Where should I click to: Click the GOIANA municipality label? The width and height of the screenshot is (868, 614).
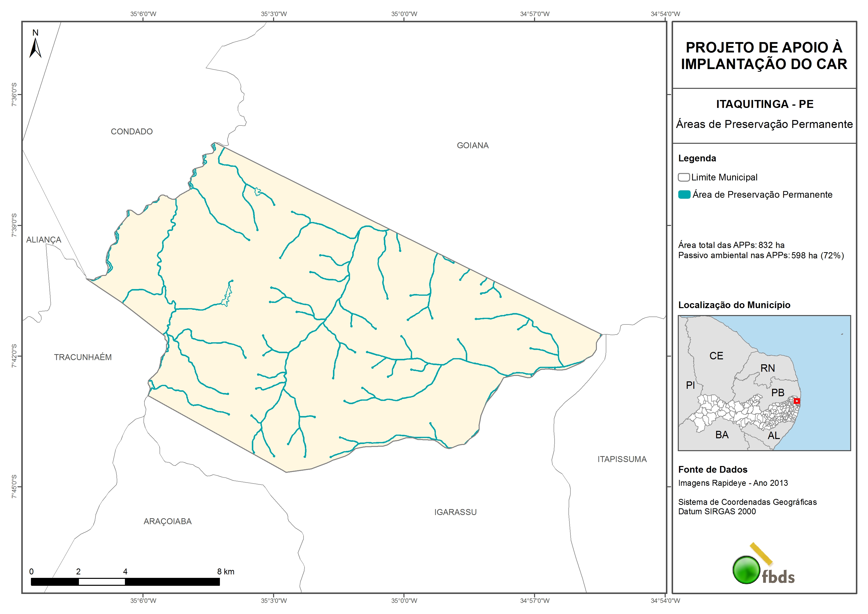(x=472, y=146)
